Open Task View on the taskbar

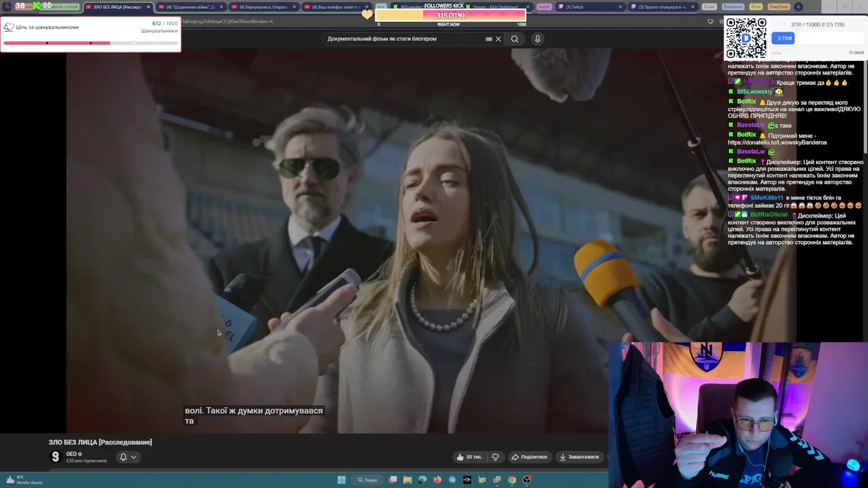point(393,480)
